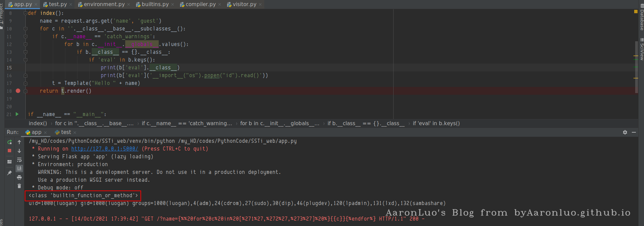Collapse the fold marker at line 11
Viewport: 644px width, 226px height.
tap(25, 37)
